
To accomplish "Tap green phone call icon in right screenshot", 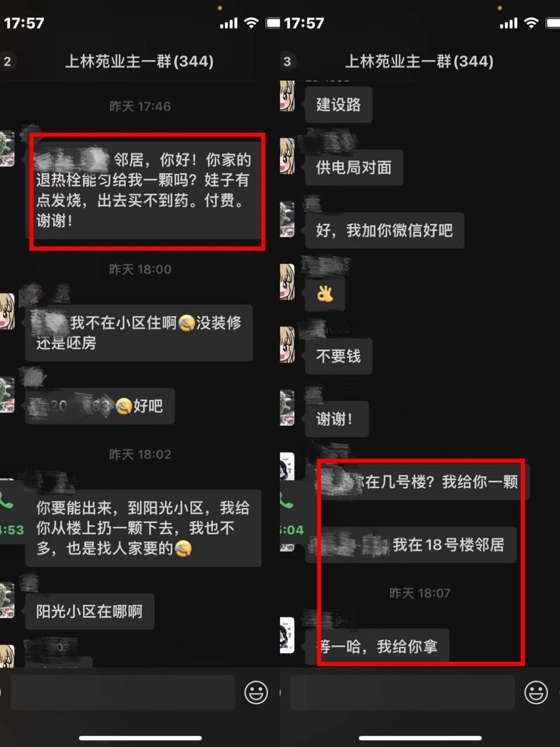I will click(x=286, y=501).
